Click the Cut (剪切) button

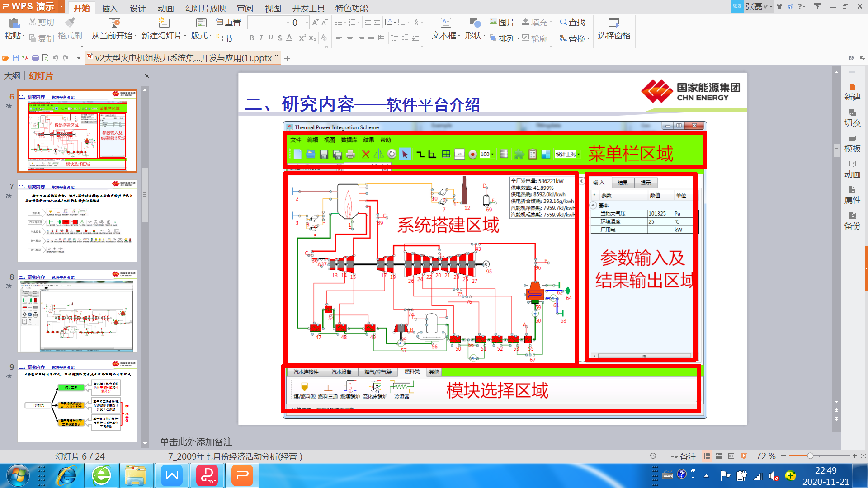[x=42, y=22]
